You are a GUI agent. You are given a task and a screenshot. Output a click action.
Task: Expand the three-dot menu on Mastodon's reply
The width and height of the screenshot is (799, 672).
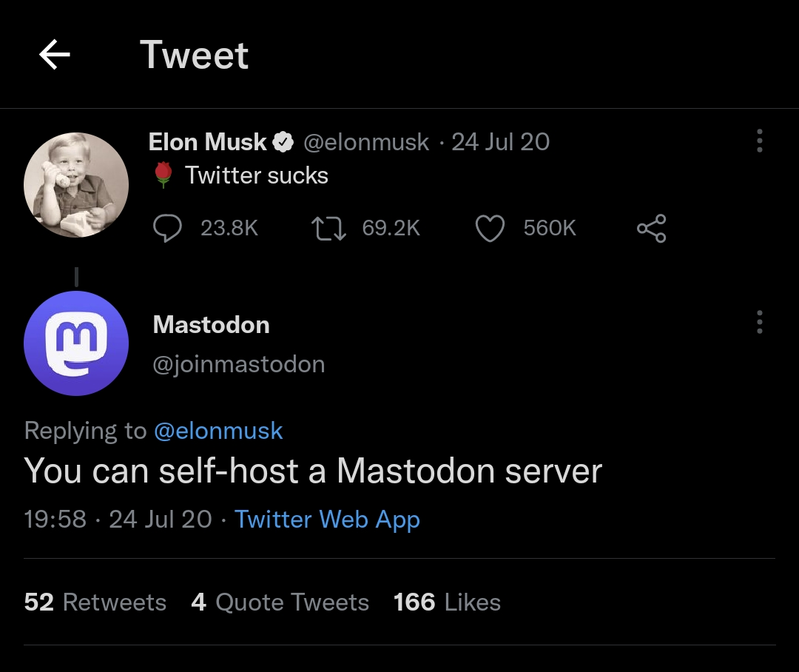[759, 322]
